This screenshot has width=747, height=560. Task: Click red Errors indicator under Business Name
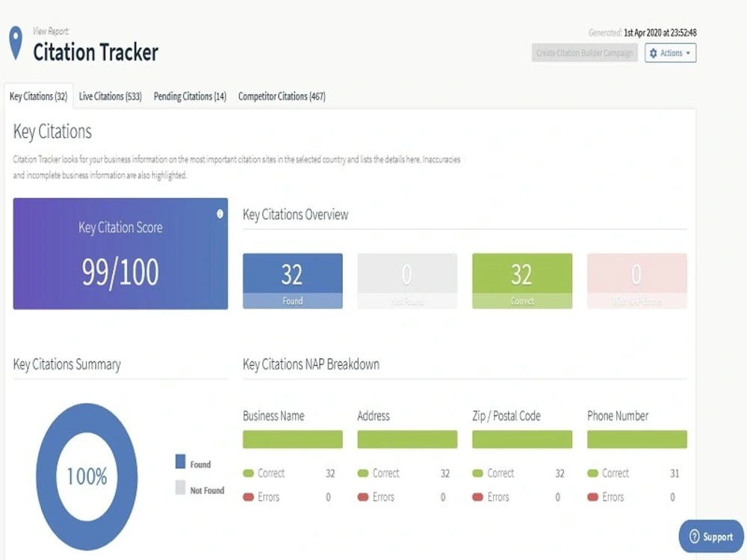tap(248, 497)
